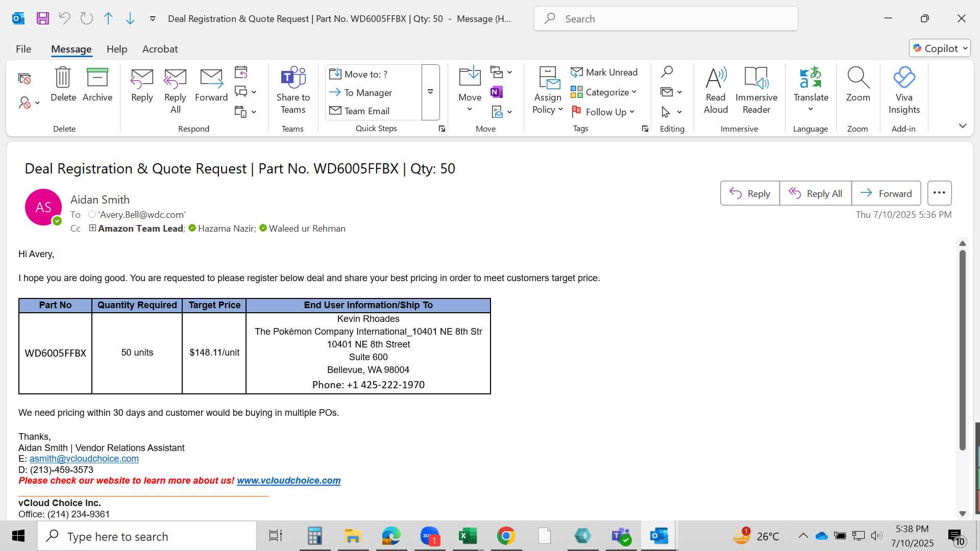Image resolution: width=980 pixels, height=551 pixels.
Task: Open Google Chrome from the taskbar
Action: tap(506, 536)
